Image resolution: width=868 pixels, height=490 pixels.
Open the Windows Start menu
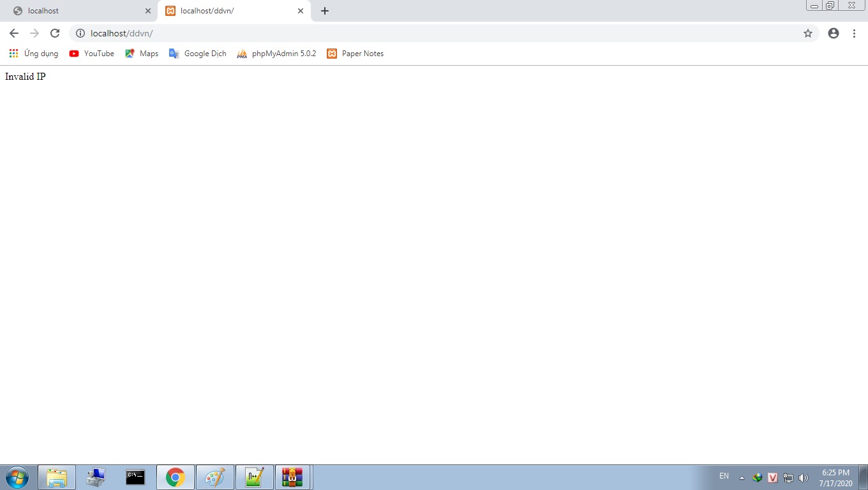(x=17, y=477)
